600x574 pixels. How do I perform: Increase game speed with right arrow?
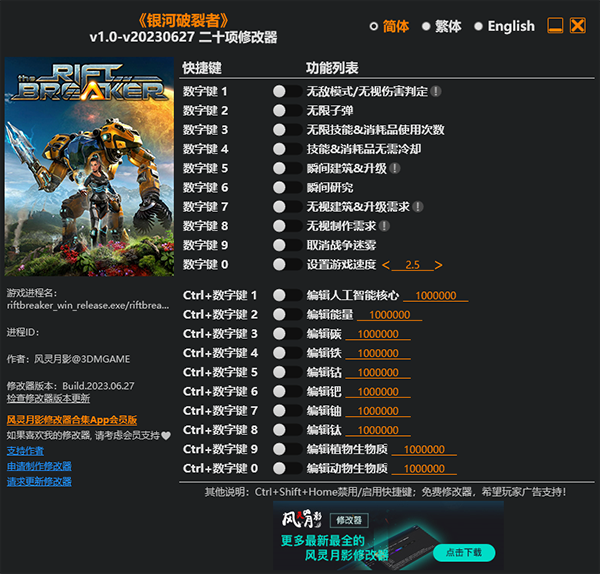tap(439, 265)
